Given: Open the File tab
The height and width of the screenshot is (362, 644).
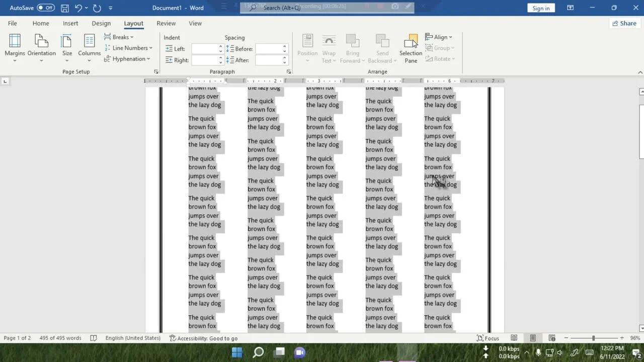Looking at the screenshot, I should coord(12,23).
